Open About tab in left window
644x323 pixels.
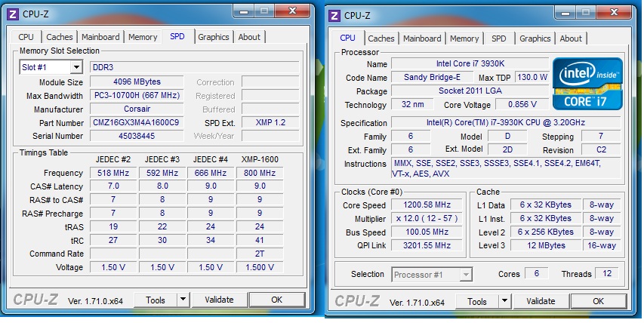pos(249,37)
